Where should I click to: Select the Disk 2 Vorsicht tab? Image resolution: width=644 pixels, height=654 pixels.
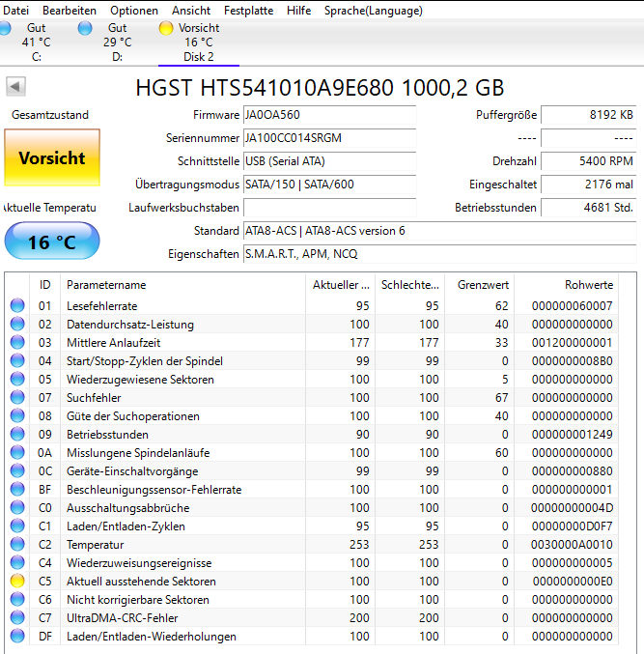tap(199, 43)
